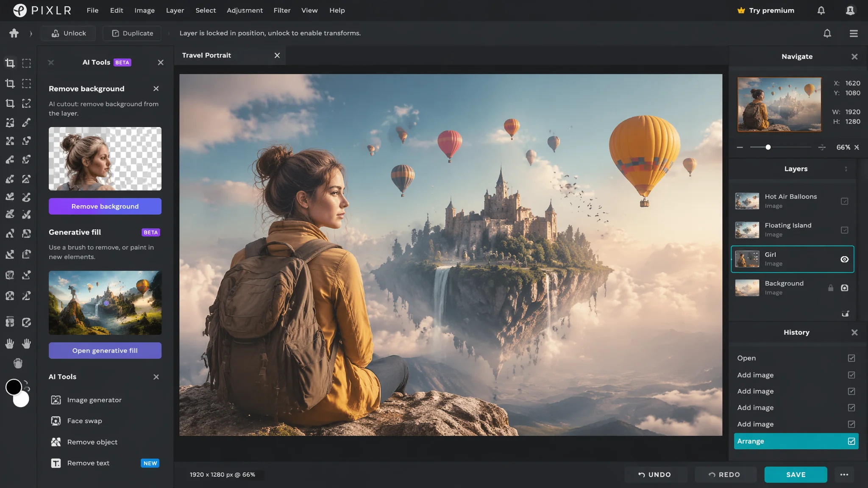Open the Layer menu
Image resolution: width=868 pixels, height=488 pixels.
pos(175,10)
